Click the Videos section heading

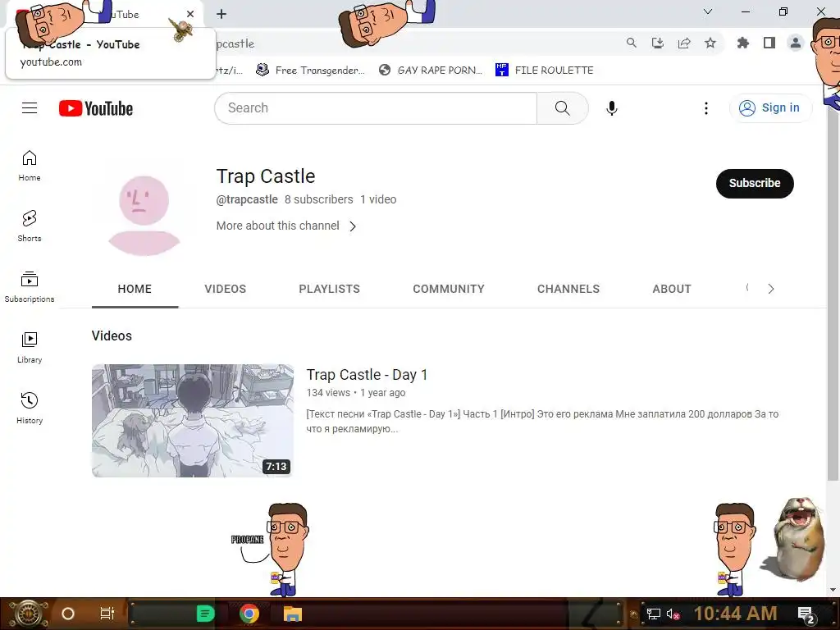pos(112,336)
